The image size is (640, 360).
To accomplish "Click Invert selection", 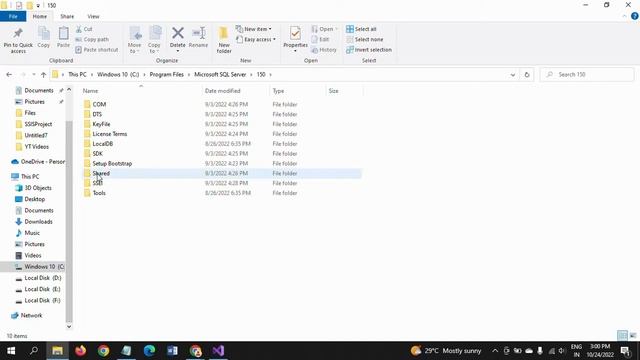I will (x=369, y=50).
